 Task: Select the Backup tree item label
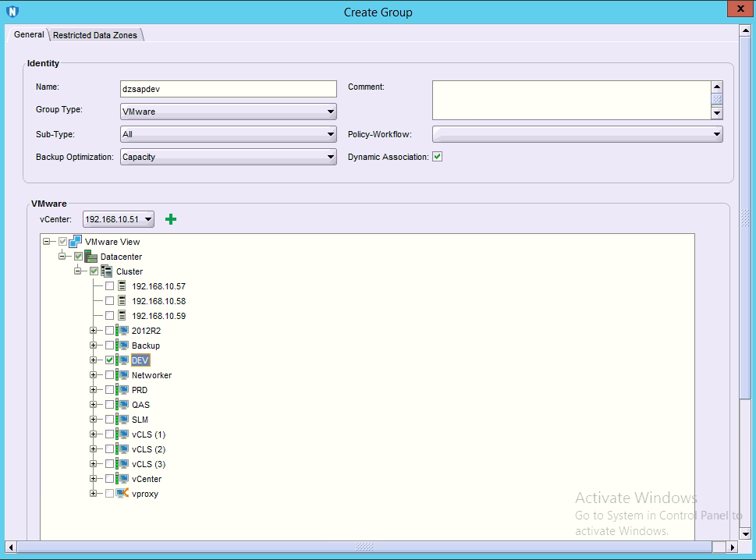146,346
